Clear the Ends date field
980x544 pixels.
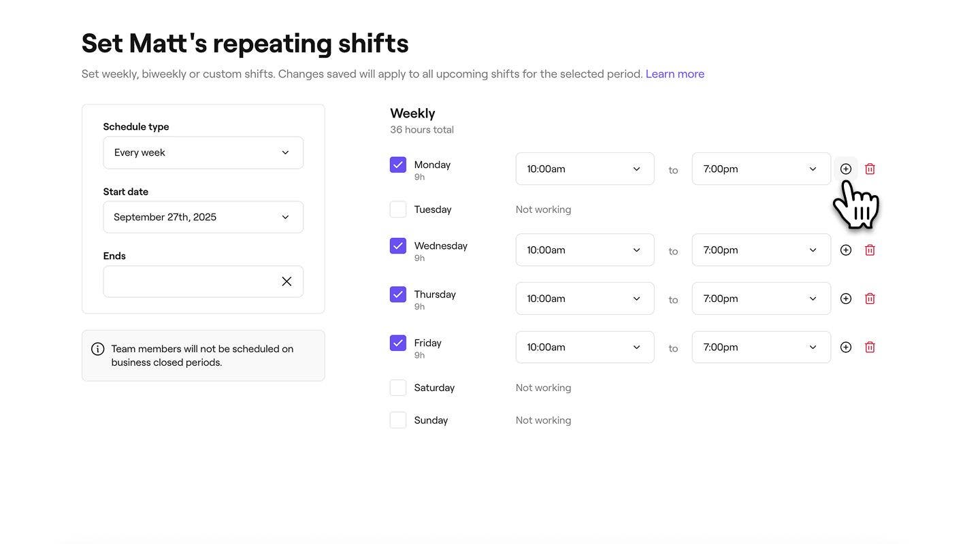pos(287,282)
